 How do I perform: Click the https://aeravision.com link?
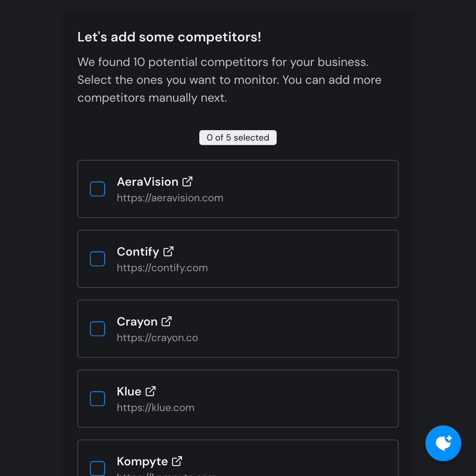[170, 198]
